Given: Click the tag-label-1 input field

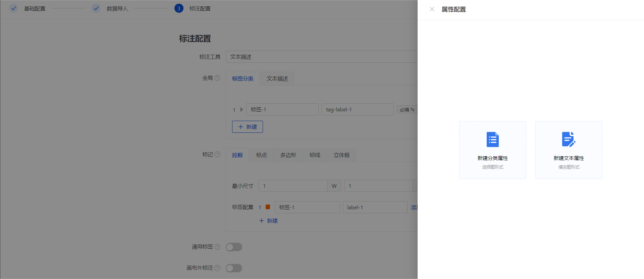Looking at the screenshot, I should (358, 109).
